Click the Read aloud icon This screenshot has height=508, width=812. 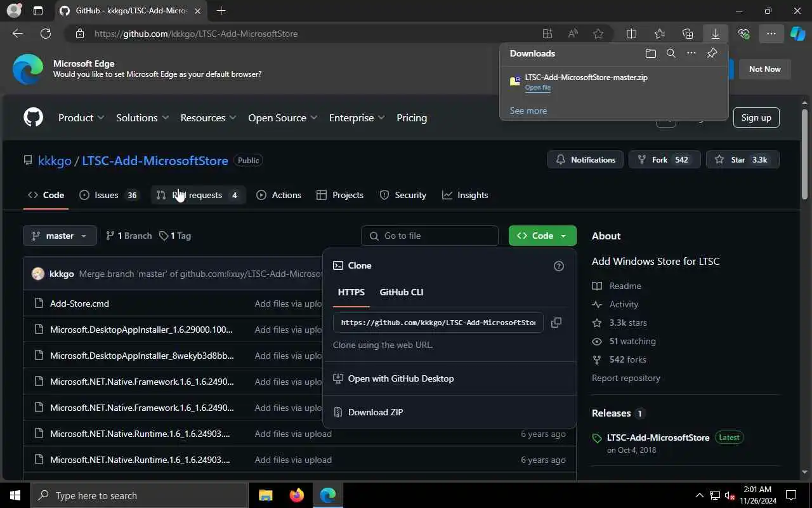point(573,34)
